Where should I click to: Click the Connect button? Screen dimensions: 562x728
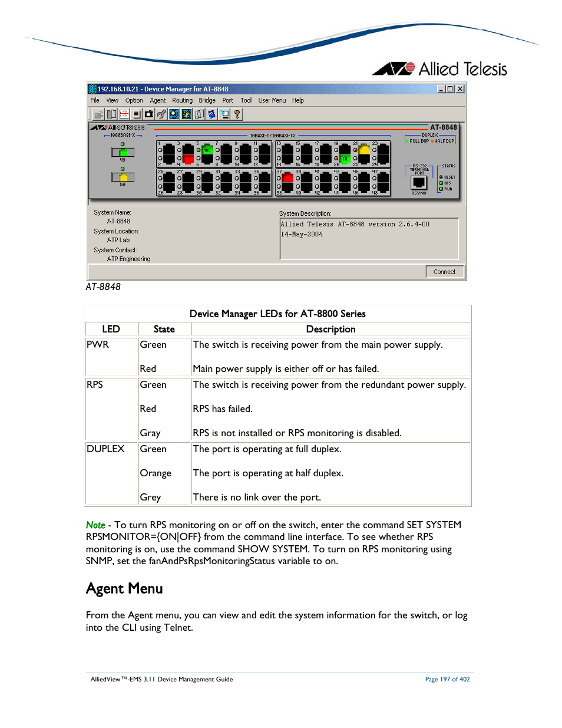pos(445,272)
